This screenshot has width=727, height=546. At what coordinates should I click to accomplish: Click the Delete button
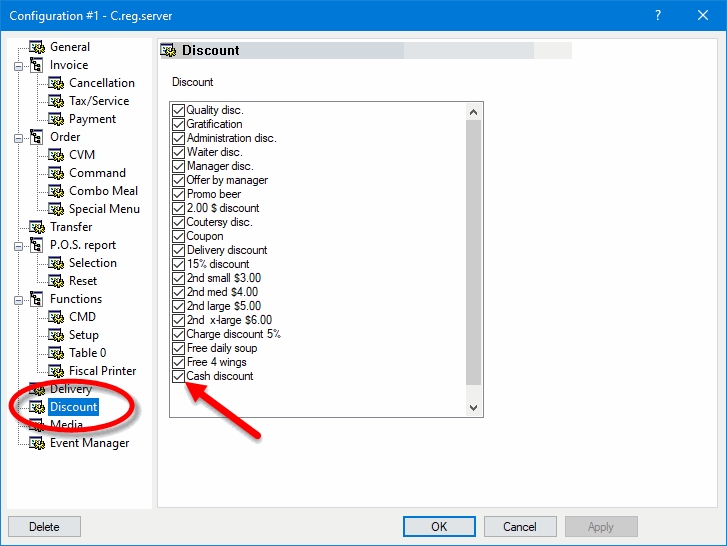44,526
